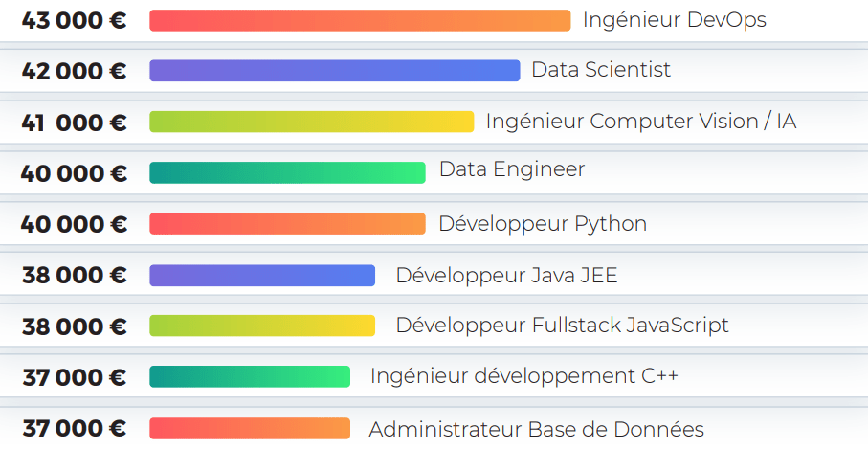Click the Ingénieur DevOps job title

[675, 20]
